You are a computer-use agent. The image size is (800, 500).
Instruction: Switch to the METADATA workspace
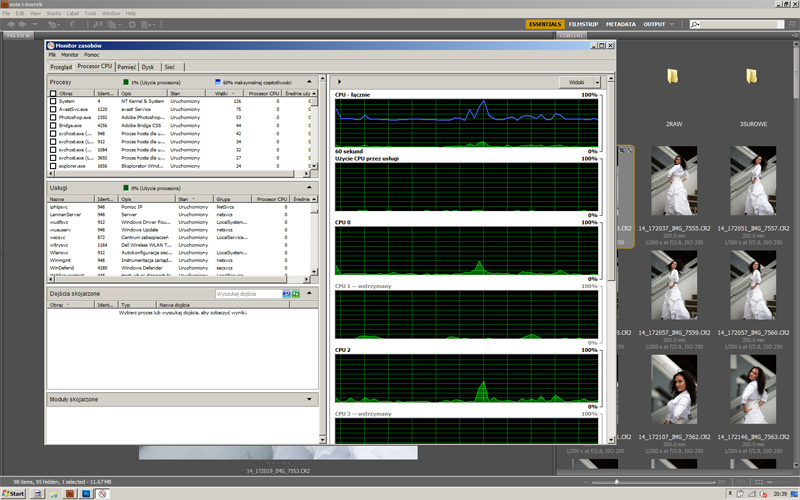[x=620, y=23]
